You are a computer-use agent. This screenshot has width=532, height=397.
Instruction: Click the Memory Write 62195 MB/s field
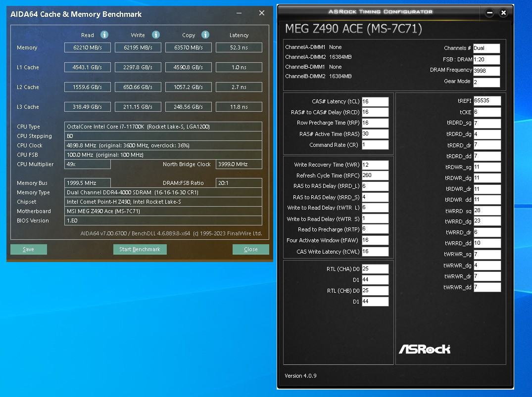click(x=138, y=47)
